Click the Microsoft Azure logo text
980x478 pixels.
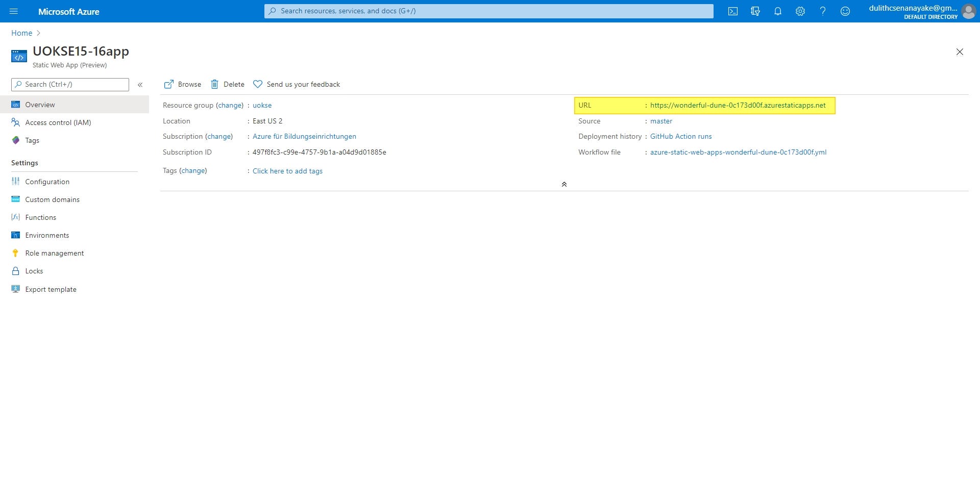69,11
